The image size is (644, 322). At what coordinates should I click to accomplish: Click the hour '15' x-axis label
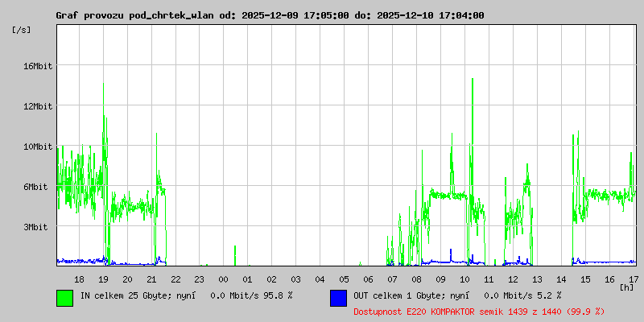point(585,279)
